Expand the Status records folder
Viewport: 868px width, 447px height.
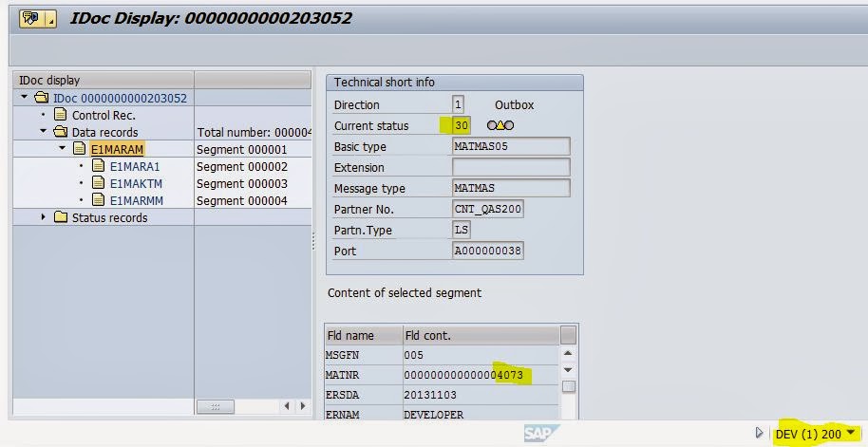[43, 217]
